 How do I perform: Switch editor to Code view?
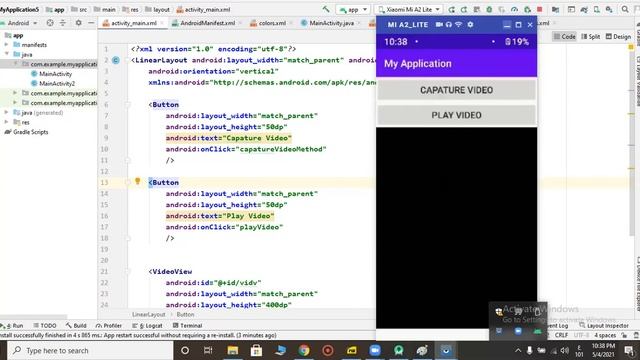coord(564,36)
